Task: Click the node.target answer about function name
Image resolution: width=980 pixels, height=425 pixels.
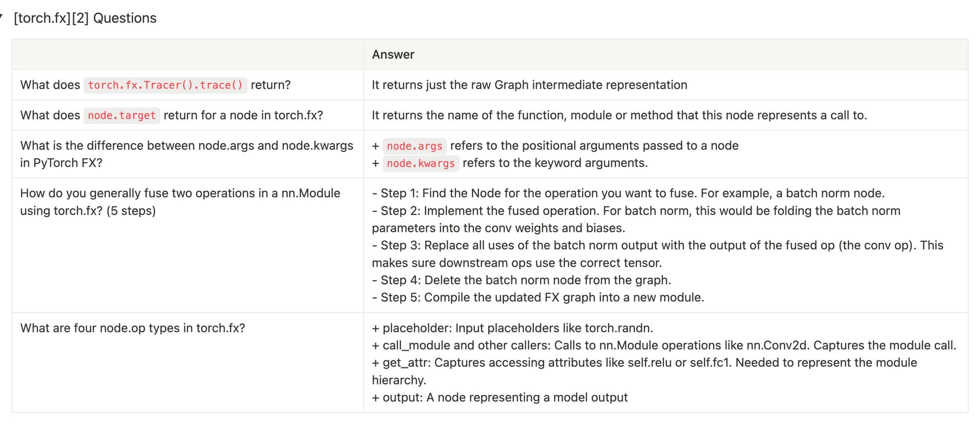Action: click(619, 115)
